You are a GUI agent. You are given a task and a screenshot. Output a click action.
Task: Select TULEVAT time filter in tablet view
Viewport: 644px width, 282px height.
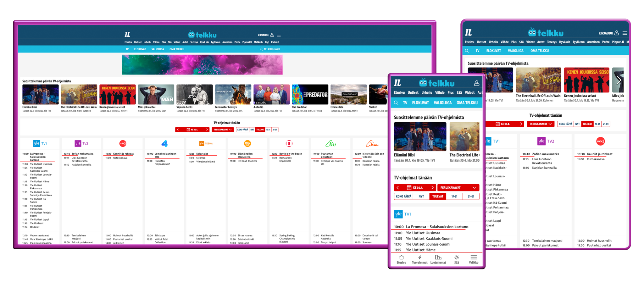(x=587, y=124)
